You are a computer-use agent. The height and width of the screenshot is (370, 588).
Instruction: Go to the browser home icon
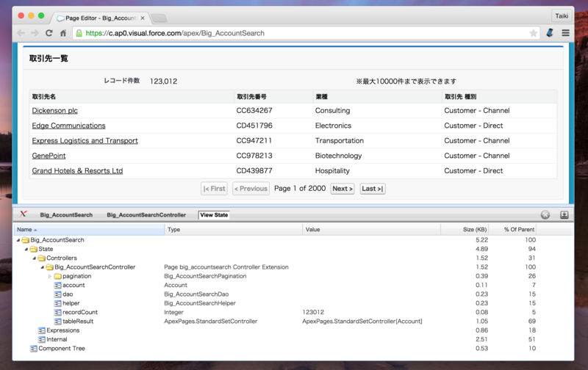pos(63,33)
